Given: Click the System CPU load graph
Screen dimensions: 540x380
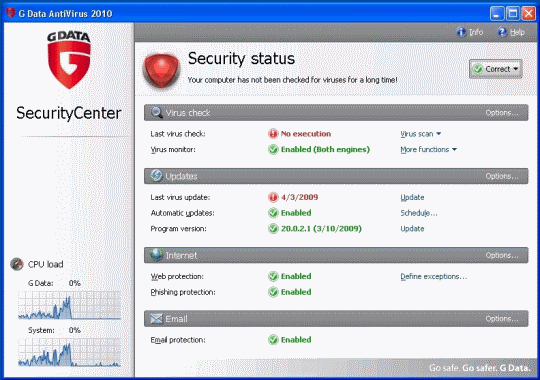Looking at the screenshot, I should tap(69, 352).
